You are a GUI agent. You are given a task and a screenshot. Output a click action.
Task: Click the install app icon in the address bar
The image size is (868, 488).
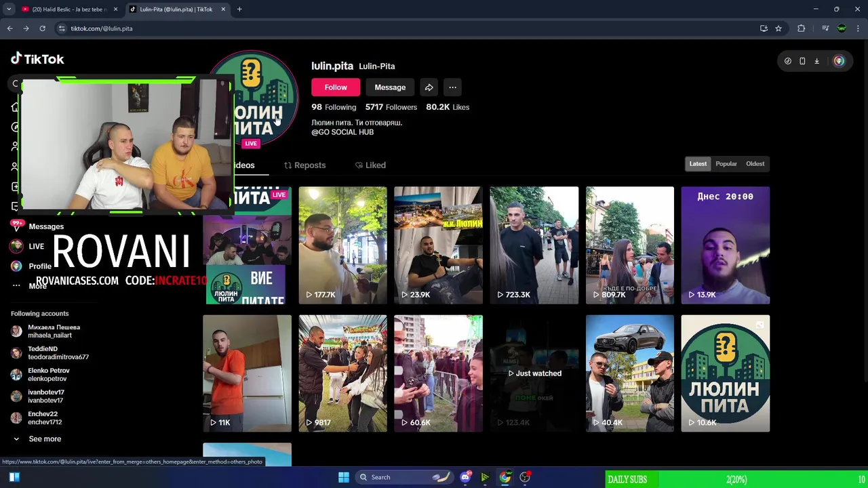(x=764, y=28)
